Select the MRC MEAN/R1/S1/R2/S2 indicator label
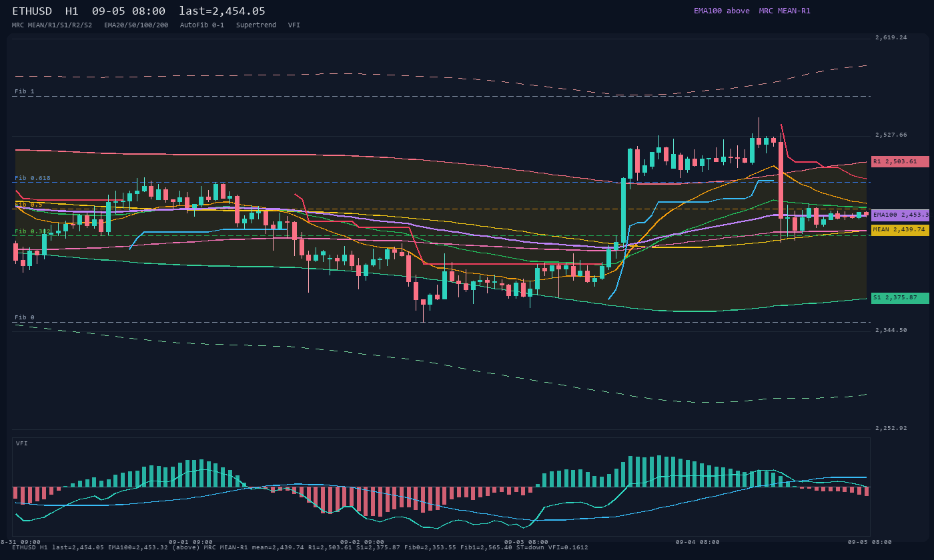 tap(52, 25)
